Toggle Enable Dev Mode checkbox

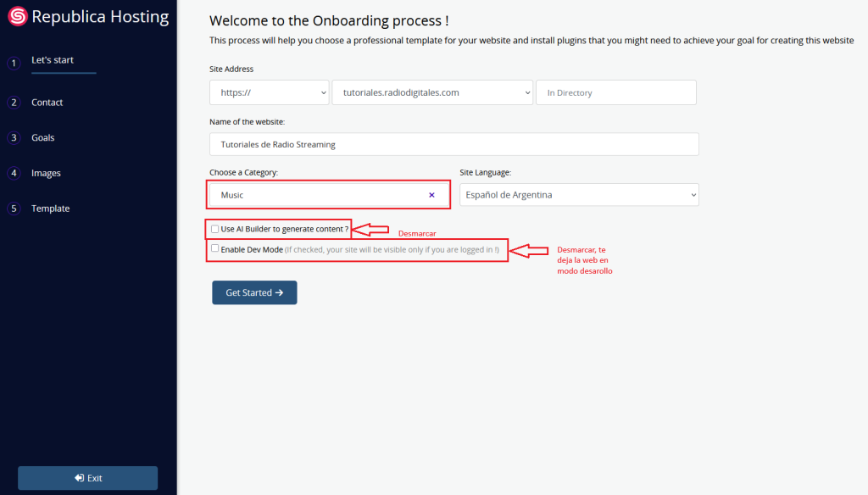click(x=215, y=249)
